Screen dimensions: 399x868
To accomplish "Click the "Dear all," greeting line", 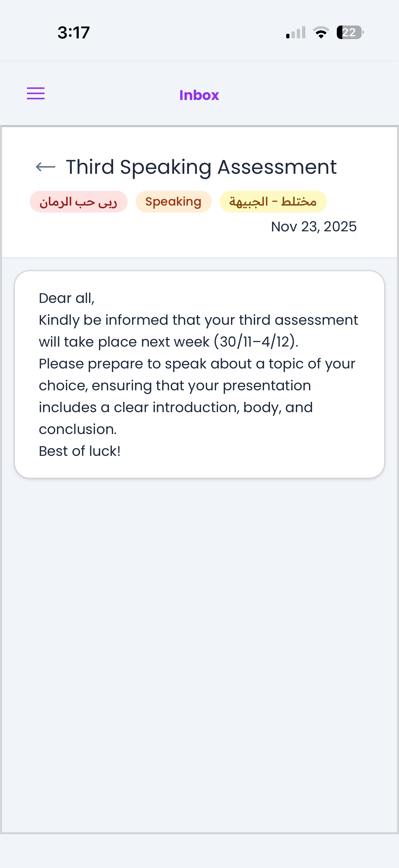I will point(67,298).
